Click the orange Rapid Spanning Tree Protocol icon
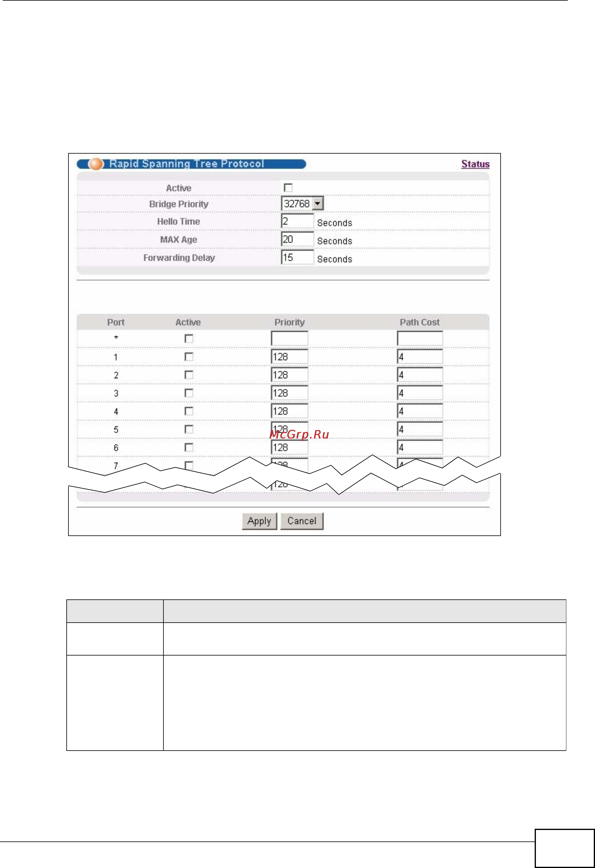 [96, 164]
